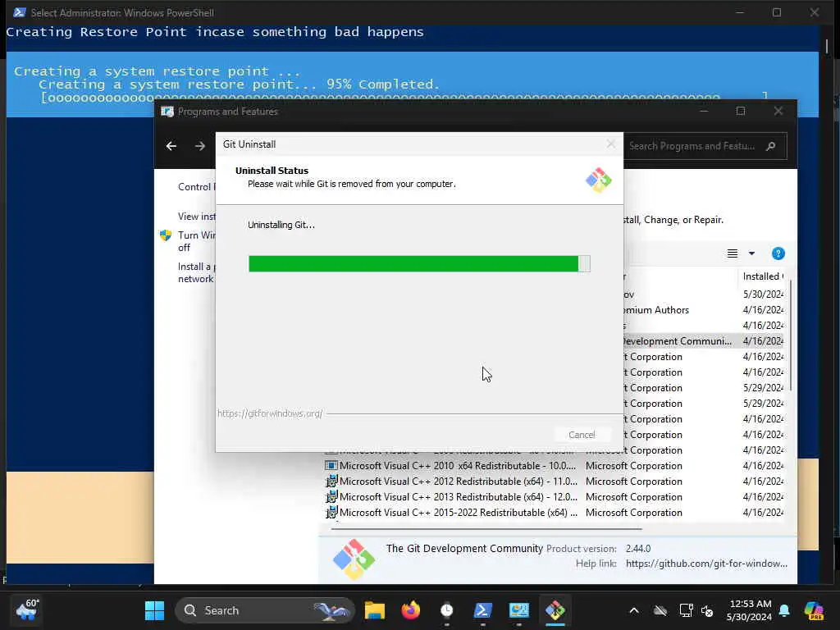
Task: Open the Windows Start button
Action: click(154, 610)
